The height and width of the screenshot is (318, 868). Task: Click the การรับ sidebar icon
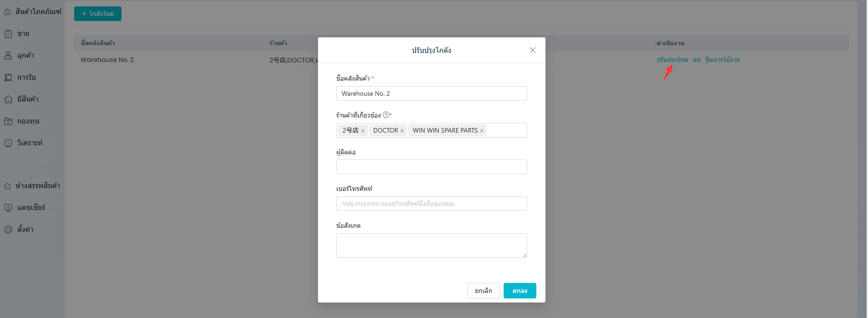pos(8,77)
